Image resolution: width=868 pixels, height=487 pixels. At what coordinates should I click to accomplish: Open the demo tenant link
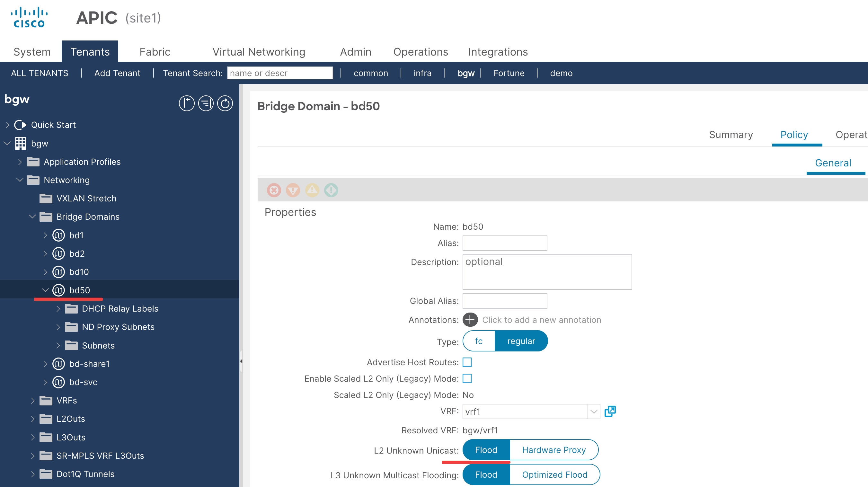coord(561,73)
